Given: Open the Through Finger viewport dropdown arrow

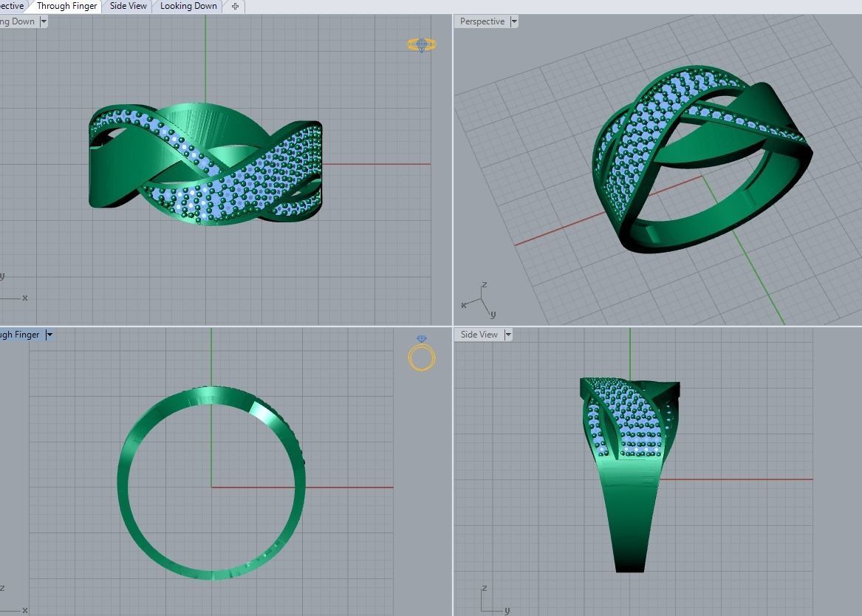Looking at the screenshot, I should (x=49, y=335).
